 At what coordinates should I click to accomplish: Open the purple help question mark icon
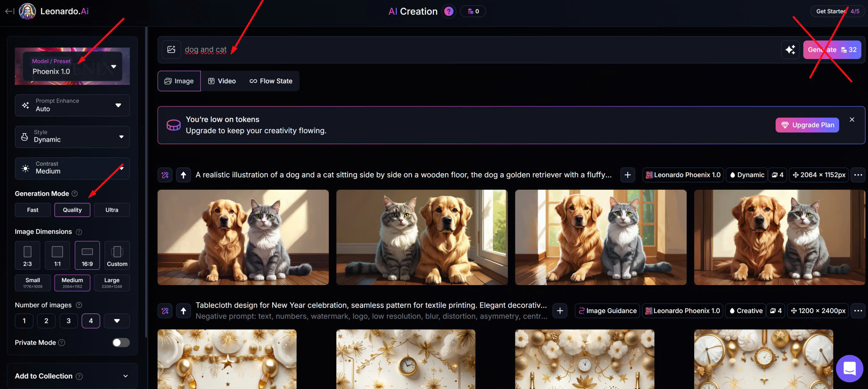click(449, 11)
